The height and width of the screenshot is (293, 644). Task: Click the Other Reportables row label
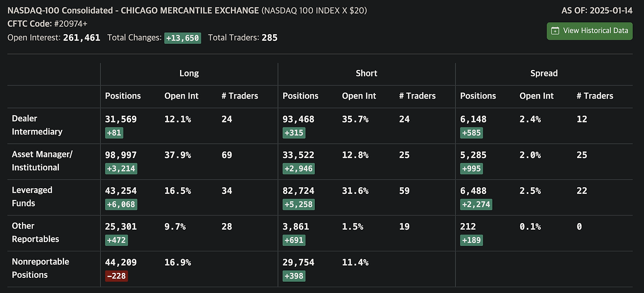35,232
